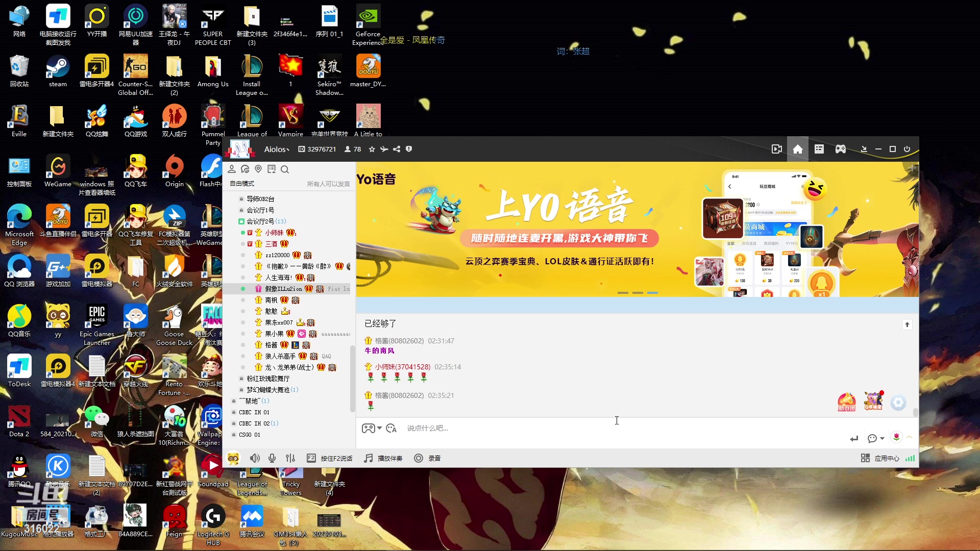Image resolution: width=980 pixels, height=551 pixels.
Task: Click sender name 小师妹(37041528) in chat
Action: point(403,367)
